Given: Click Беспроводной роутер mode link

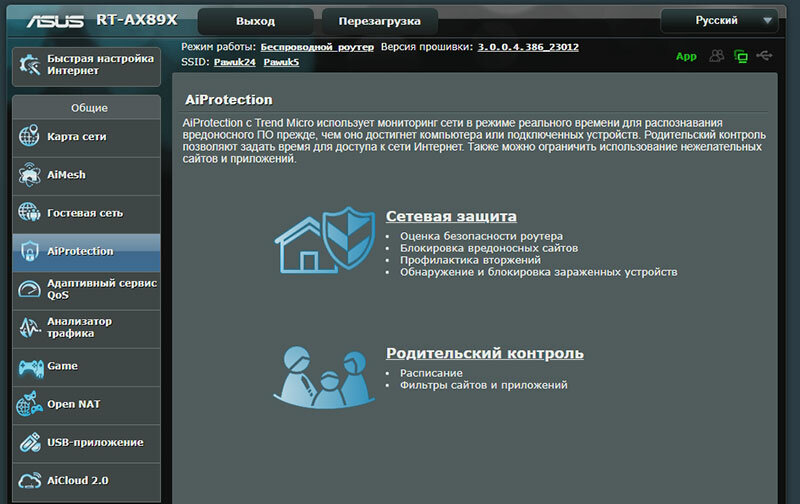Looking at the screenshot, I should [x=317, y=47].
